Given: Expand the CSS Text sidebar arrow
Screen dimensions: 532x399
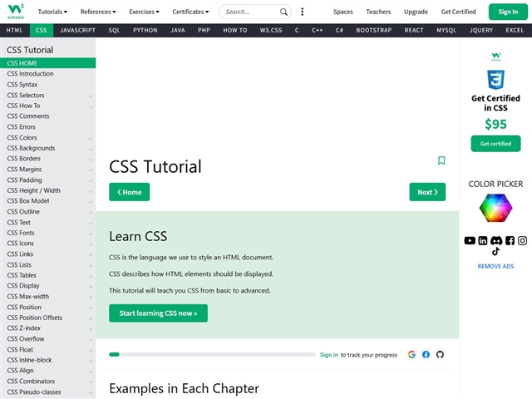Looking at the screenshot, I should coord(91,224).
